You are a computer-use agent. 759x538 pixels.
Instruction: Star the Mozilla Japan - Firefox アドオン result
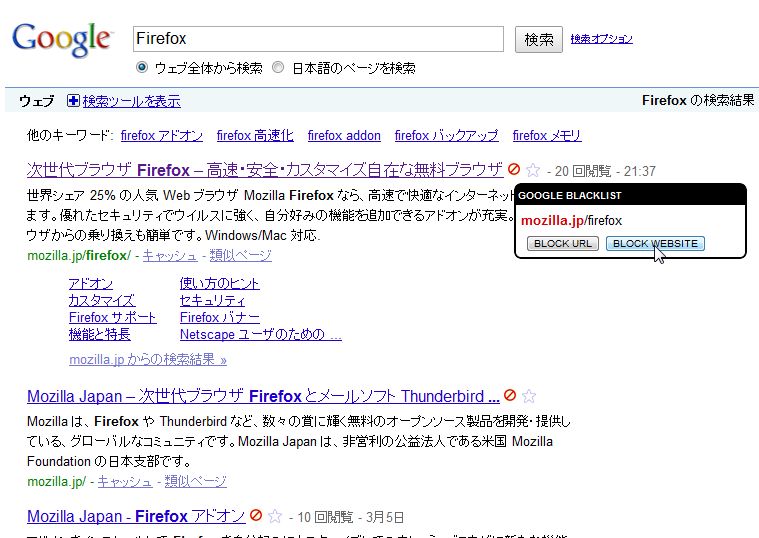275,516
